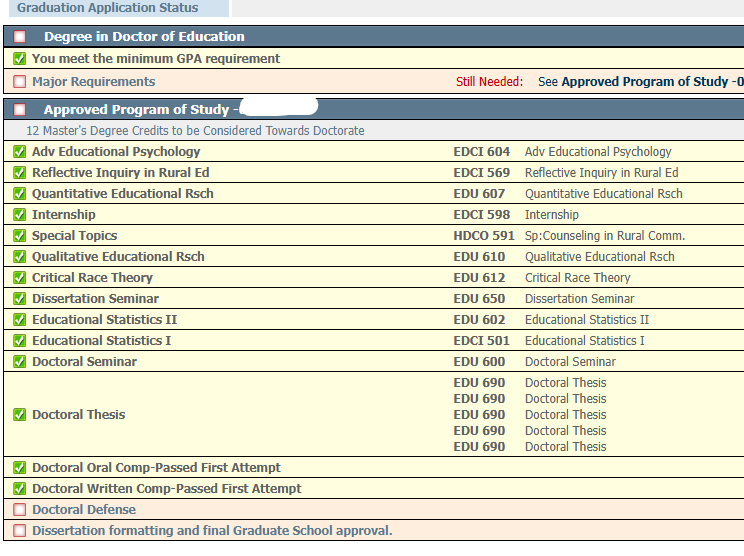Select the Doctoral Written Comp-Passed First Attempt row
Viewport: 744px width, 556px height.
(x=166, y=489)
